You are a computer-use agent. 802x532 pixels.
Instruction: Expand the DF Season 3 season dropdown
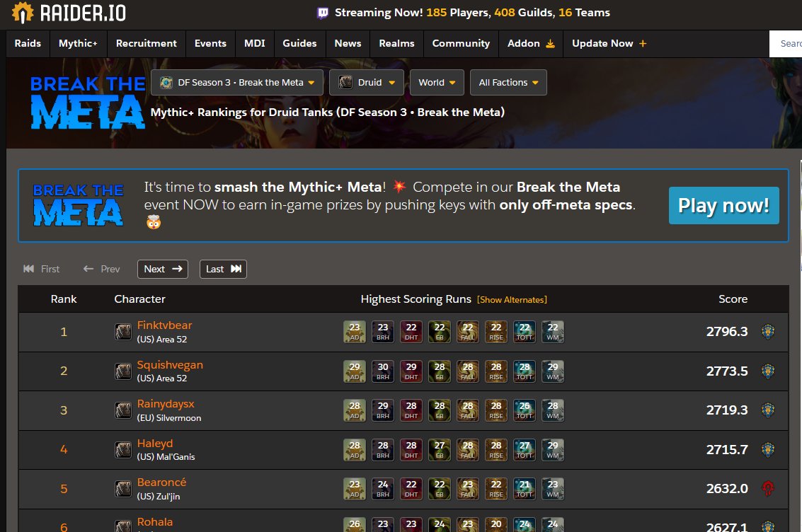click(x=237, y=82)
